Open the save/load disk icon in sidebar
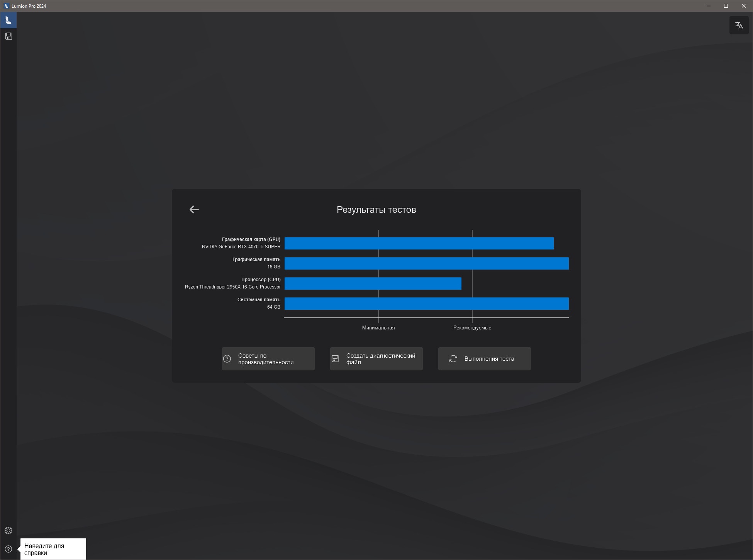Viewport: 753px width, 560px height. pos(8,36)
